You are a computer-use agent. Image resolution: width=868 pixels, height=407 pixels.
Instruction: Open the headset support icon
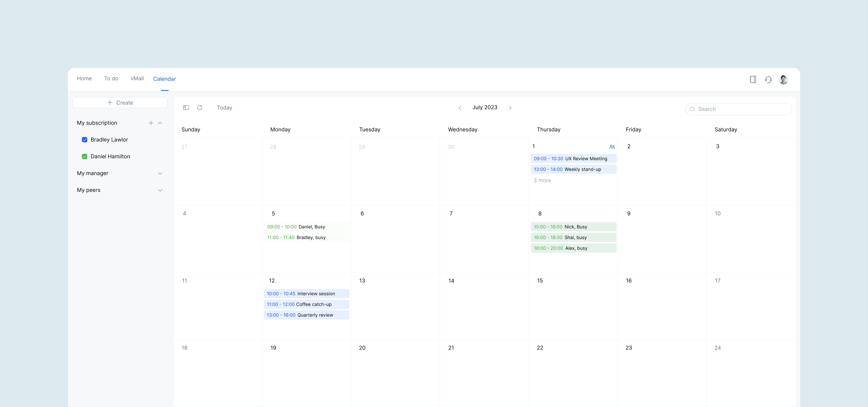tap(768, 80)
